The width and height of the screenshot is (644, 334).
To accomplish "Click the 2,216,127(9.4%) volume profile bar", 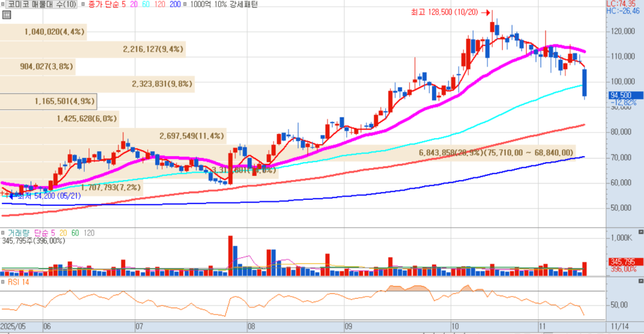I will [x=93, y=49].
